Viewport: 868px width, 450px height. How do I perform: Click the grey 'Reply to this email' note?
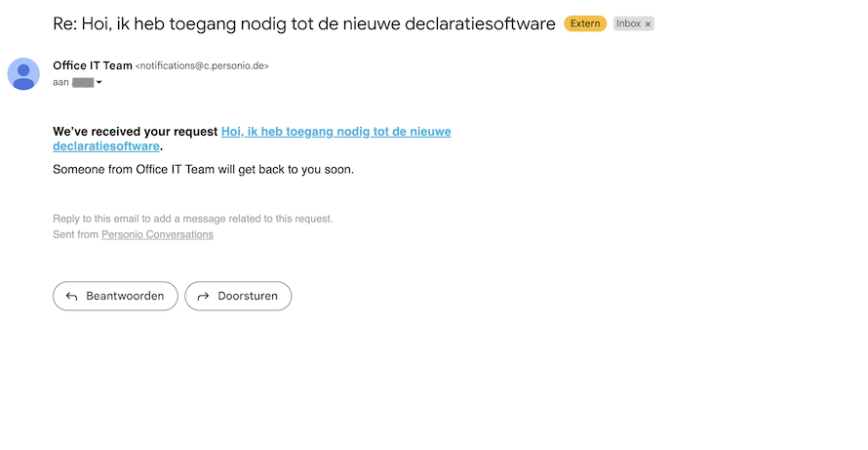coord(193,219)
